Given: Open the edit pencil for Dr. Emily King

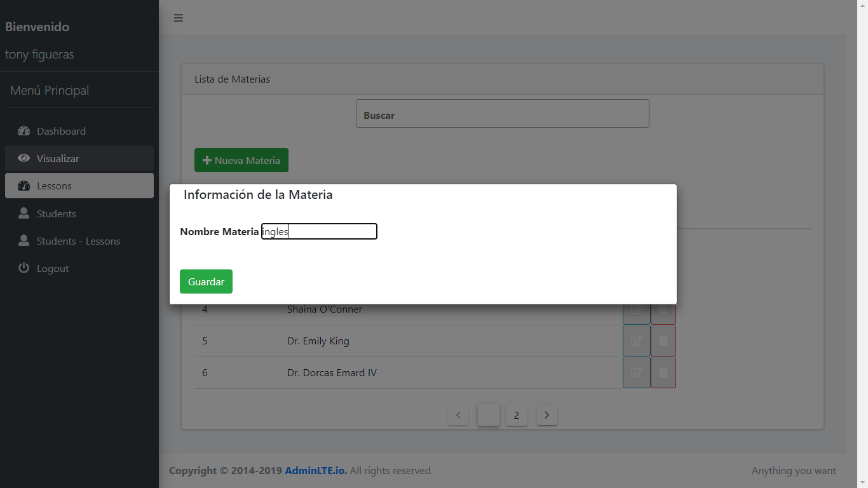Looking at the screenshot, I should click(636, 341).
